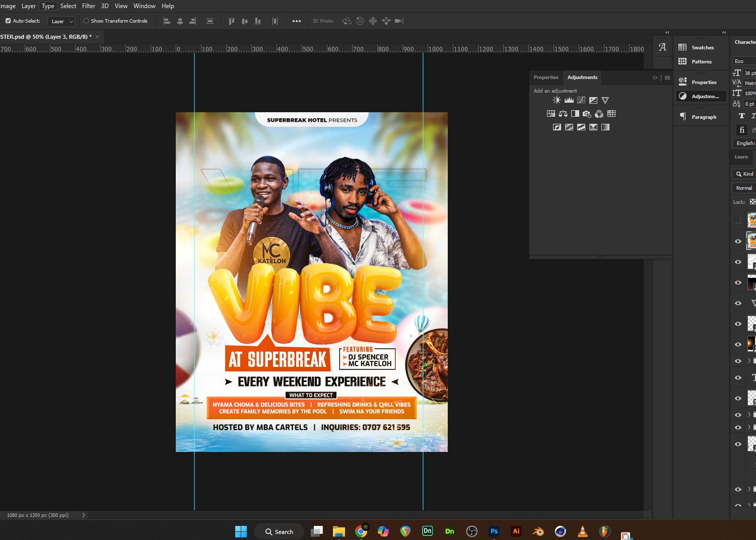The image size is (756, 540).
Task: Open the Swatches panel button
Action: pyautogui.click(x=700, y=47)
